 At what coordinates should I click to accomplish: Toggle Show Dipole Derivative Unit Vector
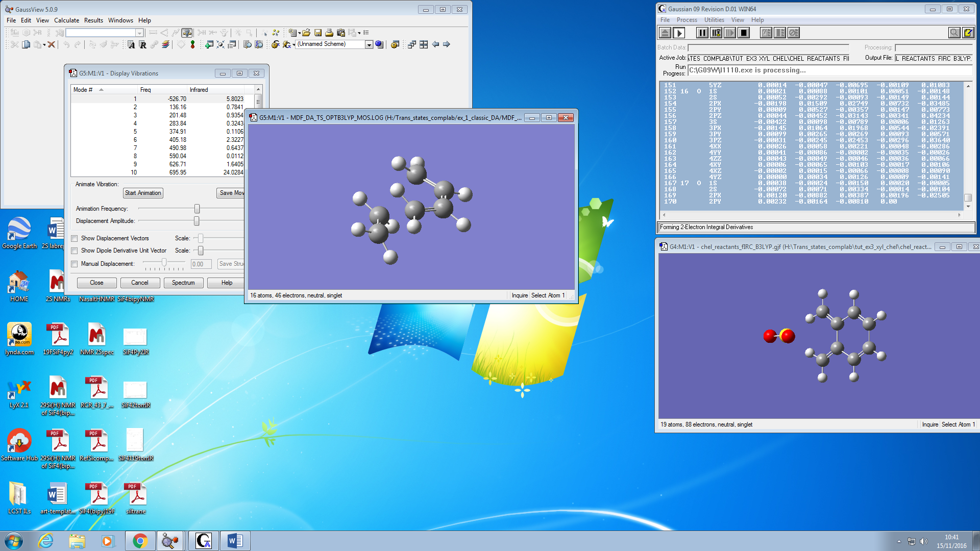tap(75, 251)
